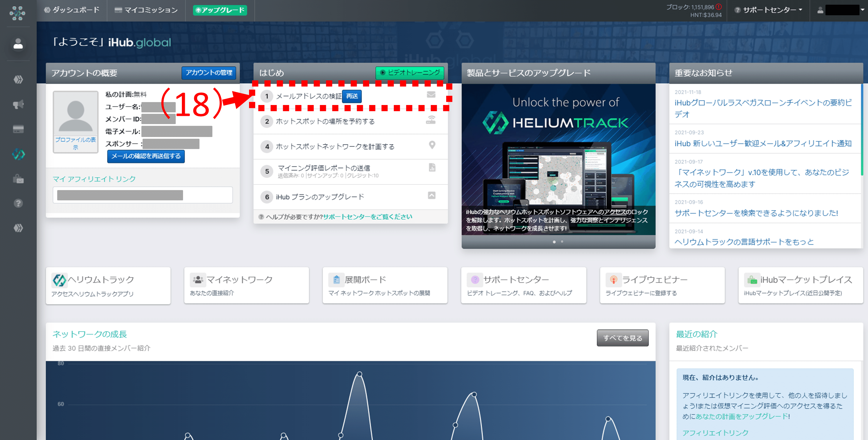Click the upgrade arrow icon in step 6
Screen dimensions: 868x440
point(432,195)
